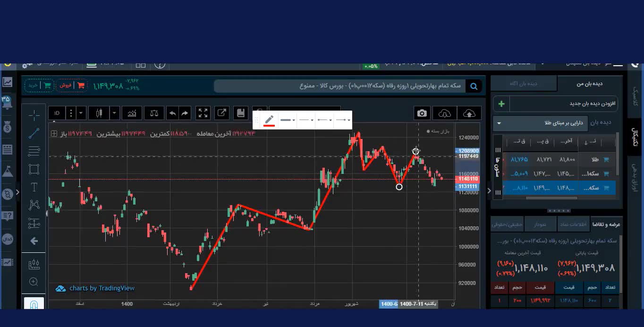Toggle fullscreen chart mode
This screenshot has width=644, height=327.
click(203, 113)
